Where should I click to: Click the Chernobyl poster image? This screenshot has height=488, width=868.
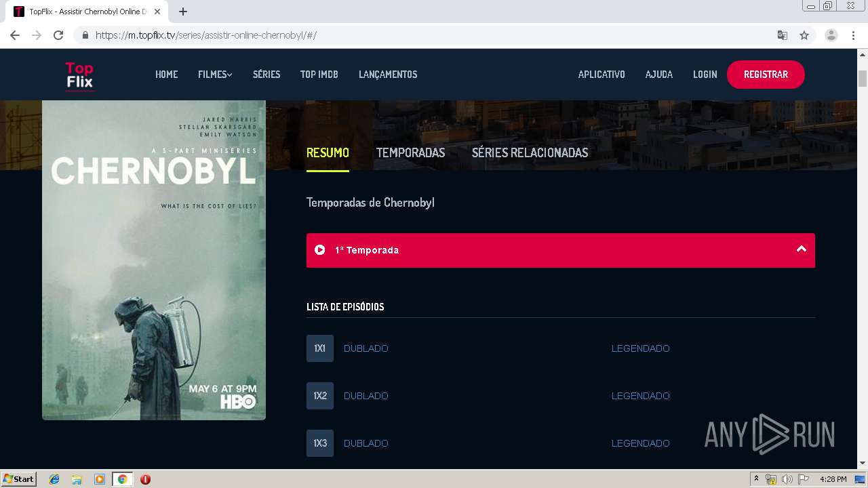pyautogui.click(x=154, y=260)
